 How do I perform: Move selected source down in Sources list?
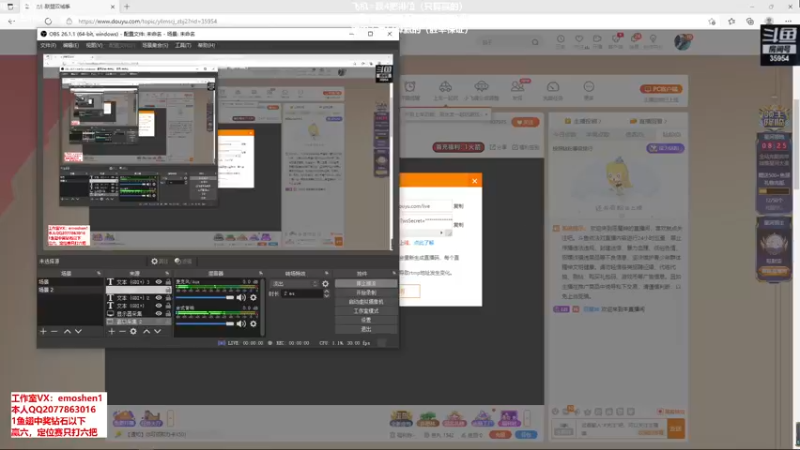pyautogui.click(x=158, y=331)
